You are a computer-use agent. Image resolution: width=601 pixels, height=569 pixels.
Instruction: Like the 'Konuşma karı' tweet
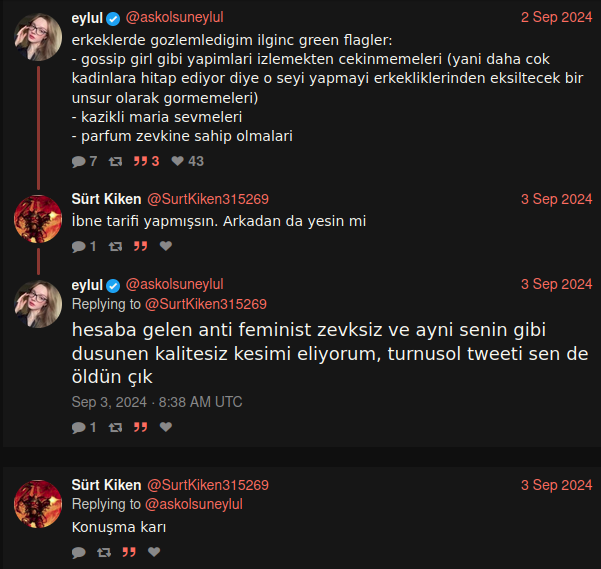[154, 551]
